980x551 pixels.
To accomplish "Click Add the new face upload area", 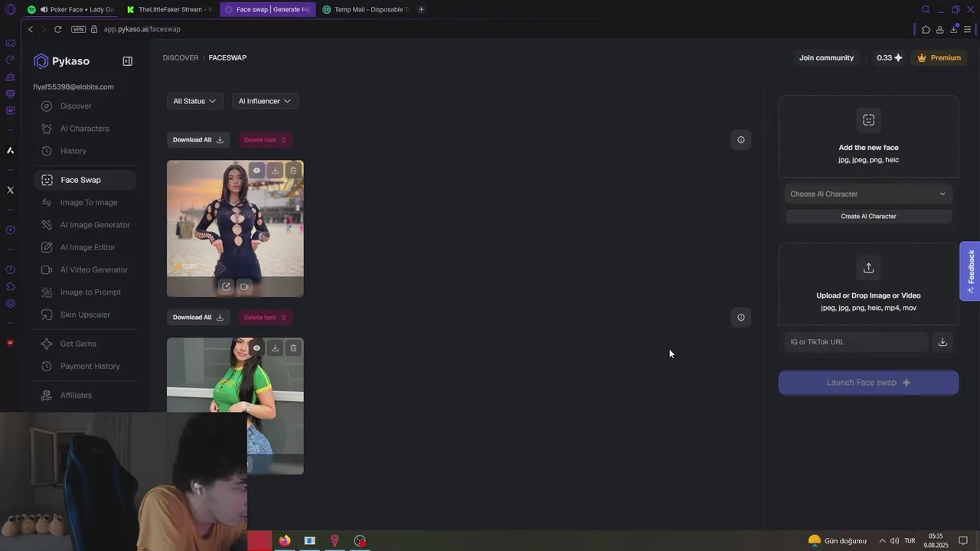I will (868, 136).
